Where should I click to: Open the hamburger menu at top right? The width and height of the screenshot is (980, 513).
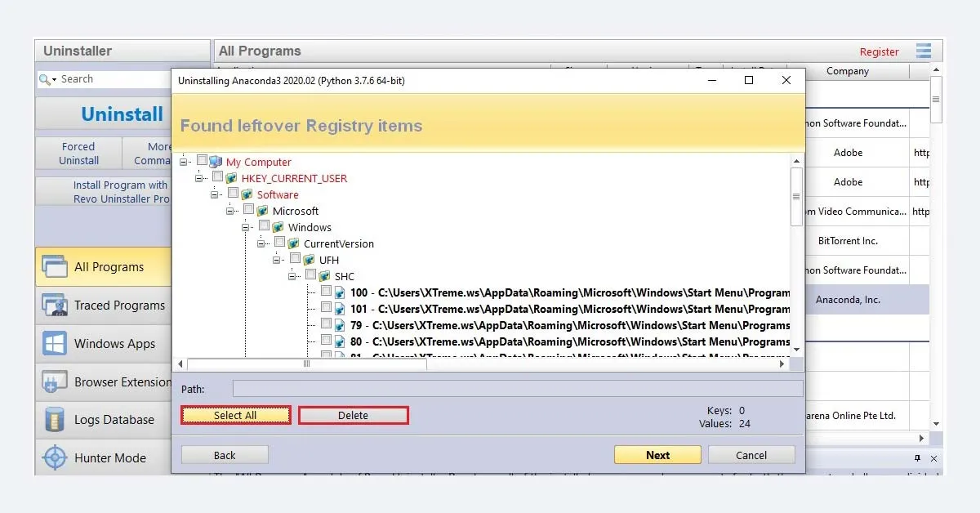pos(924,51)
